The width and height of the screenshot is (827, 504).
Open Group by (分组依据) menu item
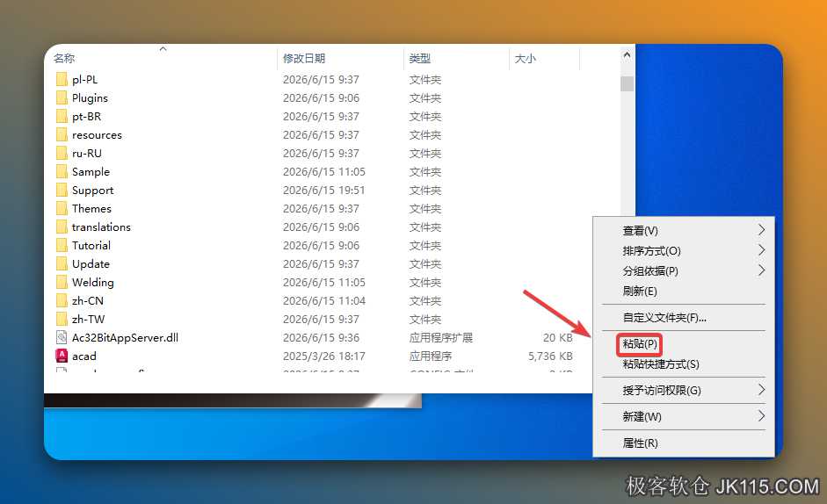click(x=650, y=271)
